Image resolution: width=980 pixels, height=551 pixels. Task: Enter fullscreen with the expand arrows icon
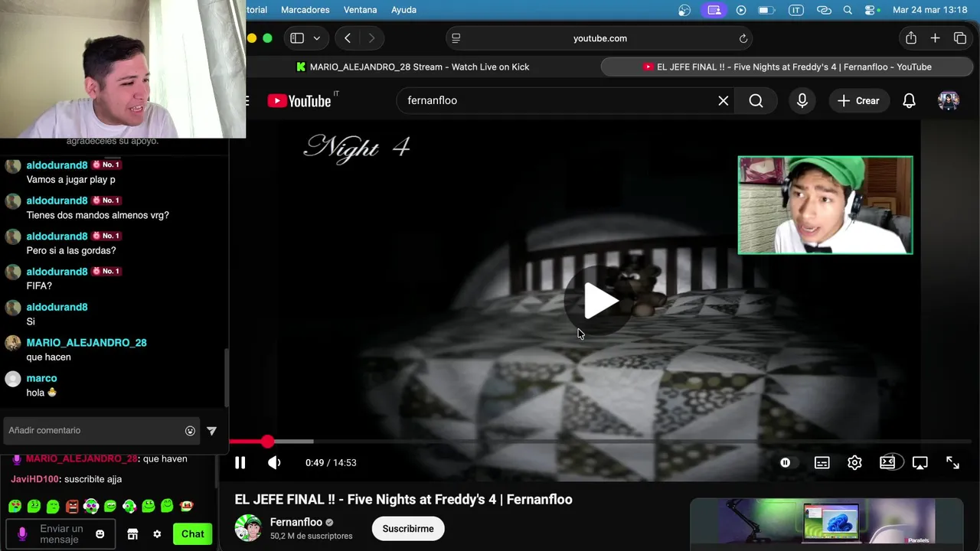952,462
